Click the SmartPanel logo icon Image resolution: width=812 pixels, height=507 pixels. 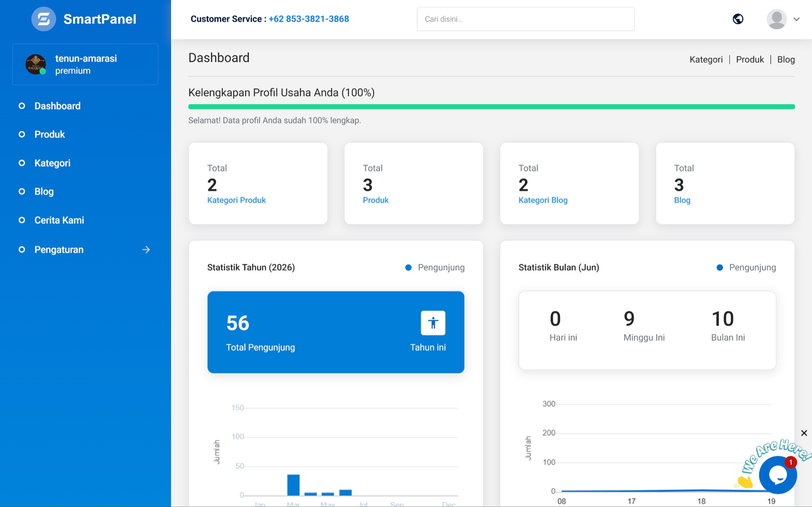pyautogui.click(x=44, y=19)
